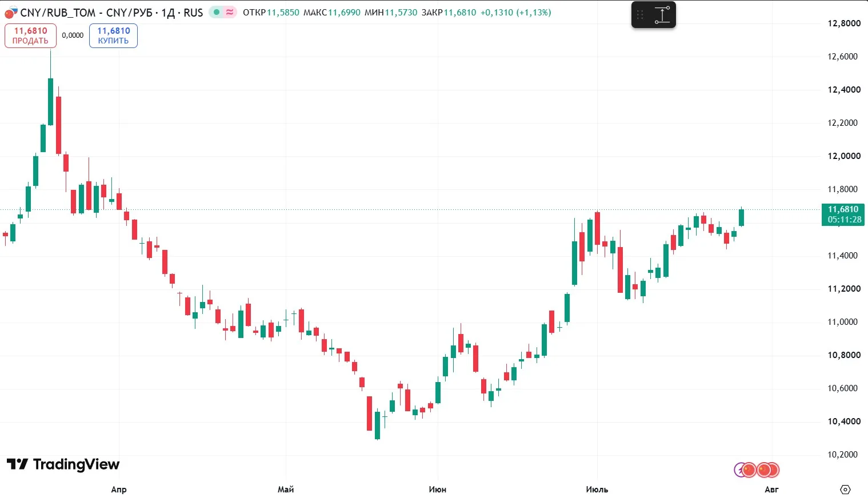Click the Июль label on time axis

click(x=597, y=490)
